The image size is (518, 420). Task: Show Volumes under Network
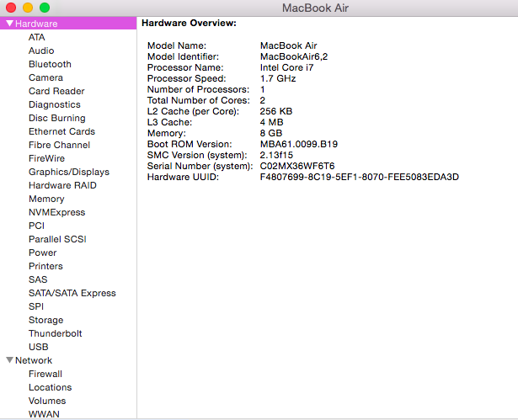pos(47,401)
